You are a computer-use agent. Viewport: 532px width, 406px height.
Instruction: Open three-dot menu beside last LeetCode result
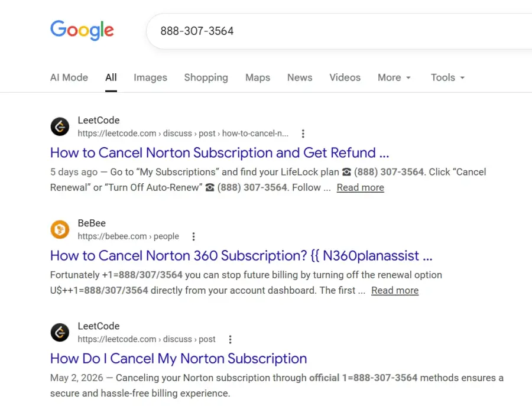tap(230, 339)
